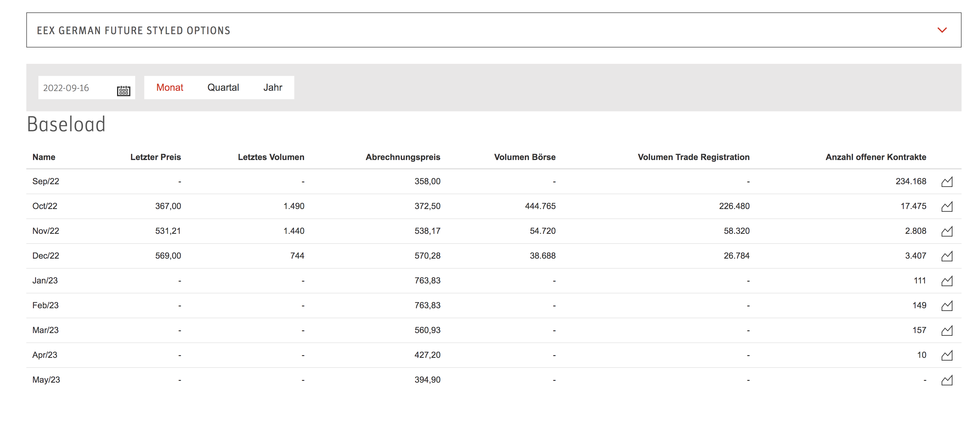Click the 444.765 exchange volume value

pyautogui.click(x=540, y=206)
